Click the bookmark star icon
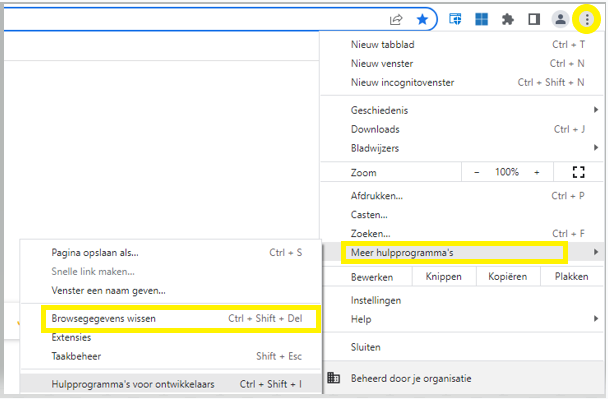 click(x=422, y=19)
